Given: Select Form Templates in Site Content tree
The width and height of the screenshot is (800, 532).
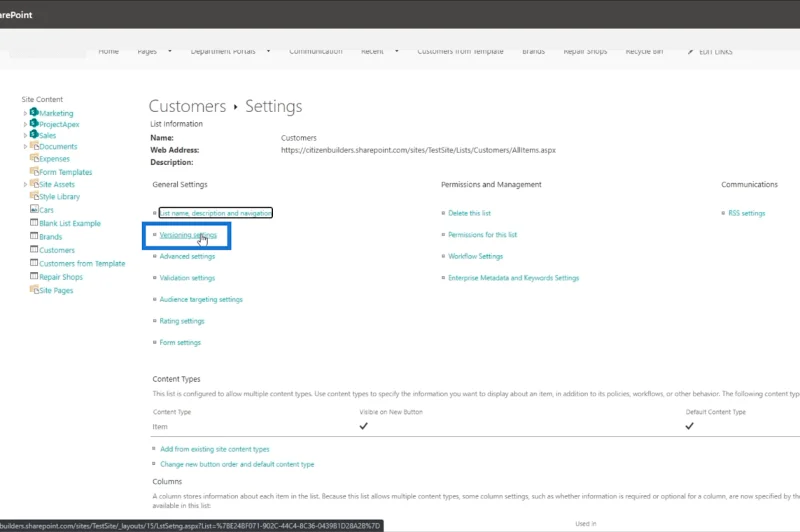Looking at the screenshot, I should click(x=66, y=172).
